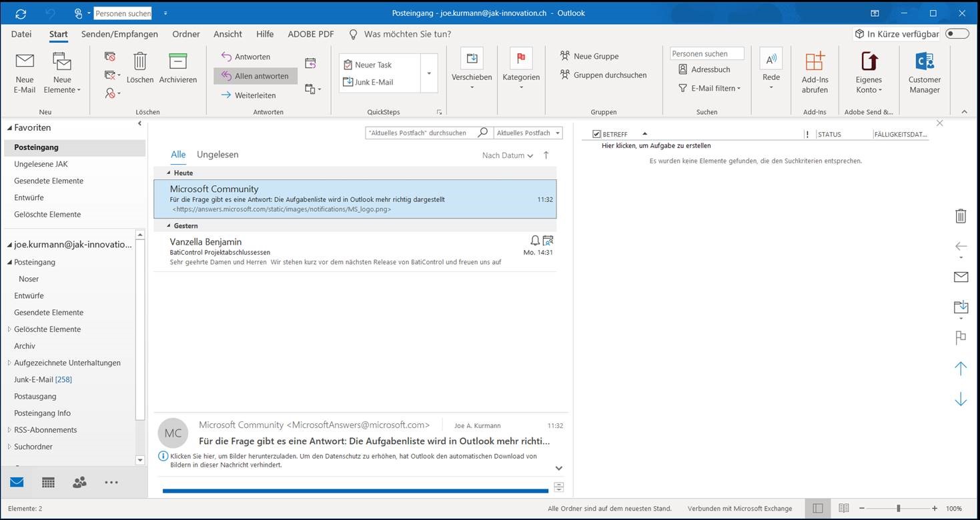Switch to reading view in status bar
The width and height of the screenshot is (980, 520).
[843, 509]
